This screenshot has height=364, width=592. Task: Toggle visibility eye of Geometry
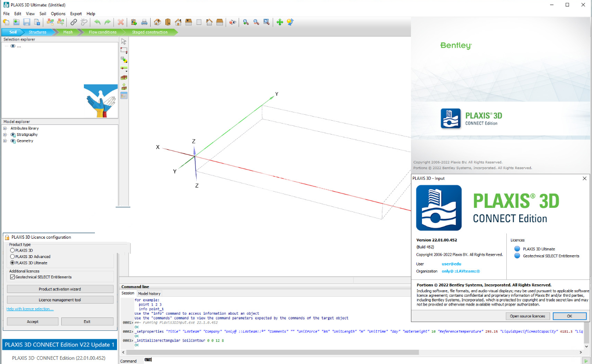(x=13, y=141)
